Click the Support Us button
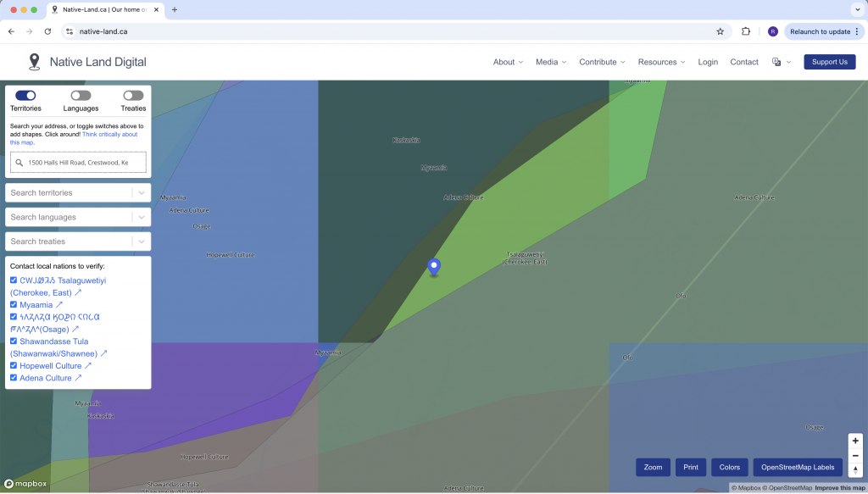The width and height of the screenshot is (868, 494). click(x=830, y=62)
